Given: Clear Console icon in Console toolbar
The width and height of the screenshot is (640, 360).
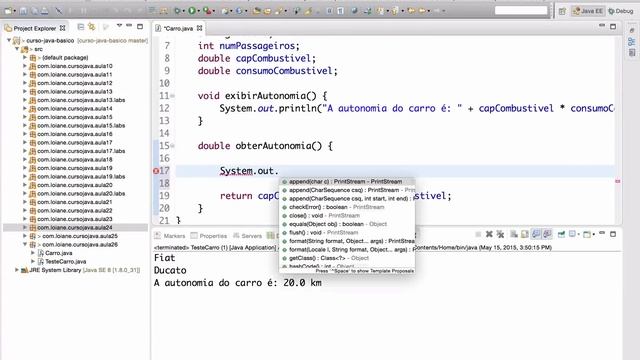Looking at the screenshot, I should pos(514,234).
